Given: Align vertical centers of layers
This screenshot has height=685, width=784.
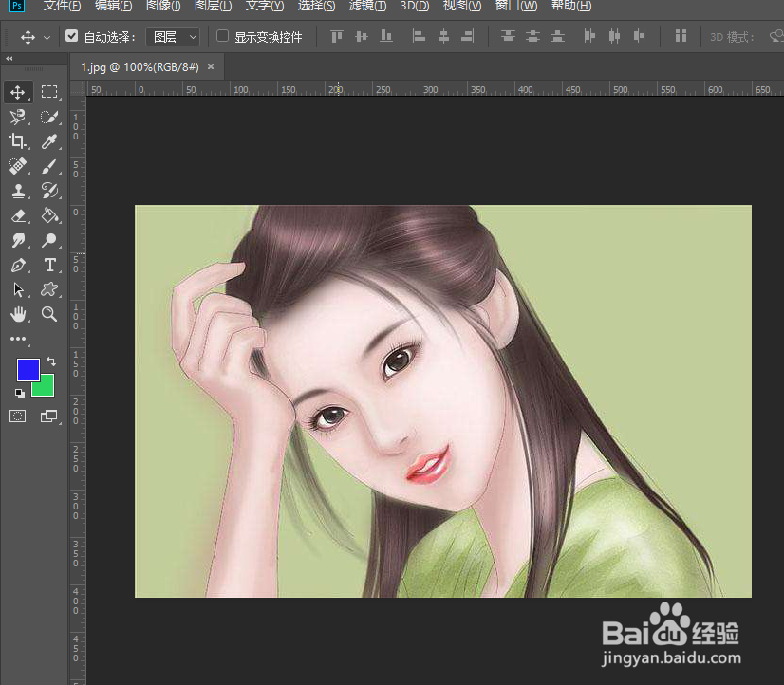Looking at the screenshot, I should 361,36.
